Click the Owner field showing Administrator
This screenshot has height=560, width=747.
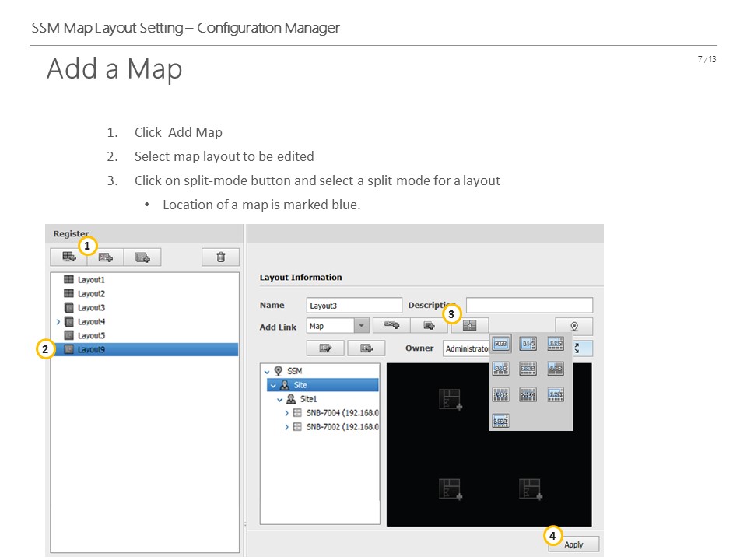(466, 348)
